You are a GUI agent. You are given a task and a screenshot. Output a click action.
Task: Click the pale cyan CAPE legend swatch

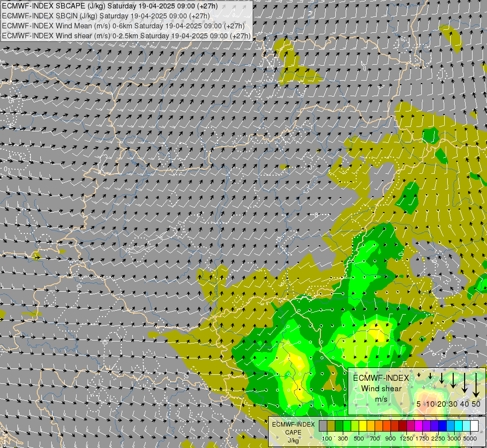pos(467,426)
